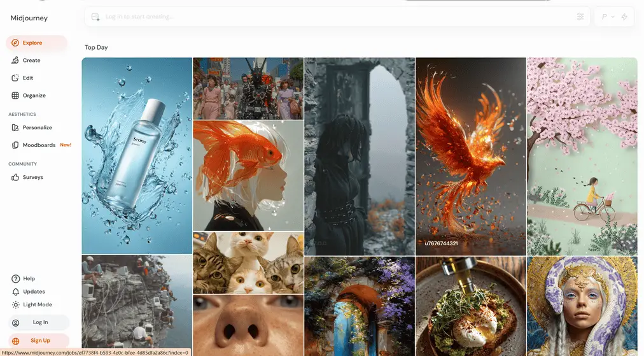Open the skincare bottle water splash image

137,156
